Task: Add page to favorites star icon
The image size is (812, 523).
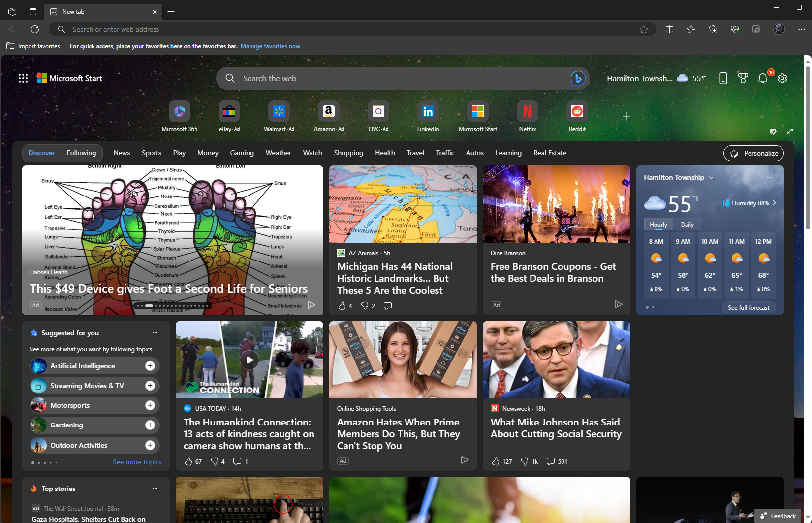Action: tap(644, 29)
